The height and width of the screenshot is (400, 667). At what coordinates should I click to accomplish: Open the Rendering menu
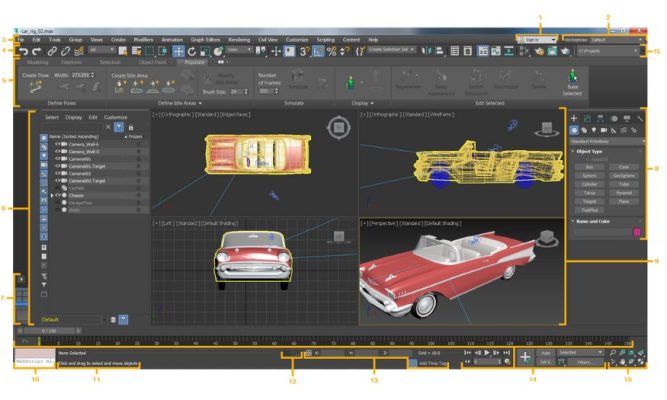pos(238,39)
